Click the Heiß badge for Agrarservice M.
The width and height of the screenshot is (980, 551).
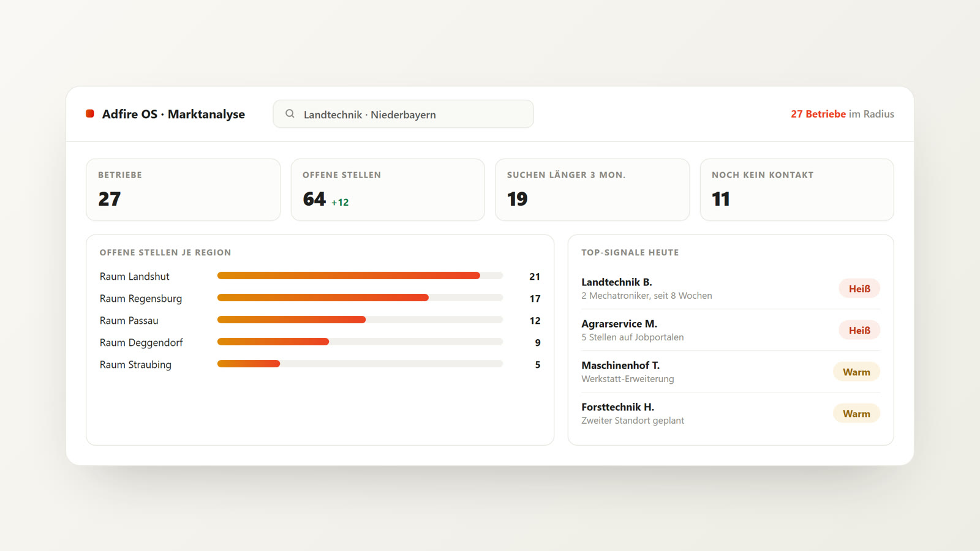click(859, 330)
